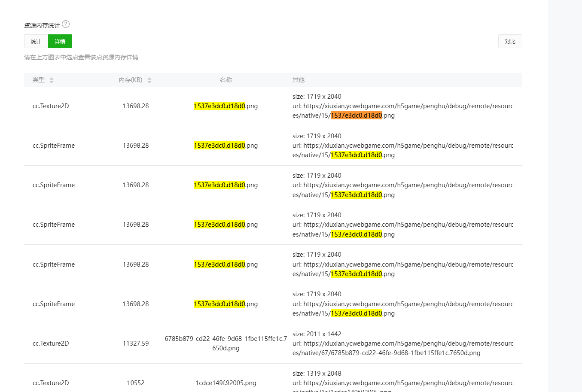This screenshot has height=392, width=582.
Task: Switch to the 统计 tab
Action: 36,42
